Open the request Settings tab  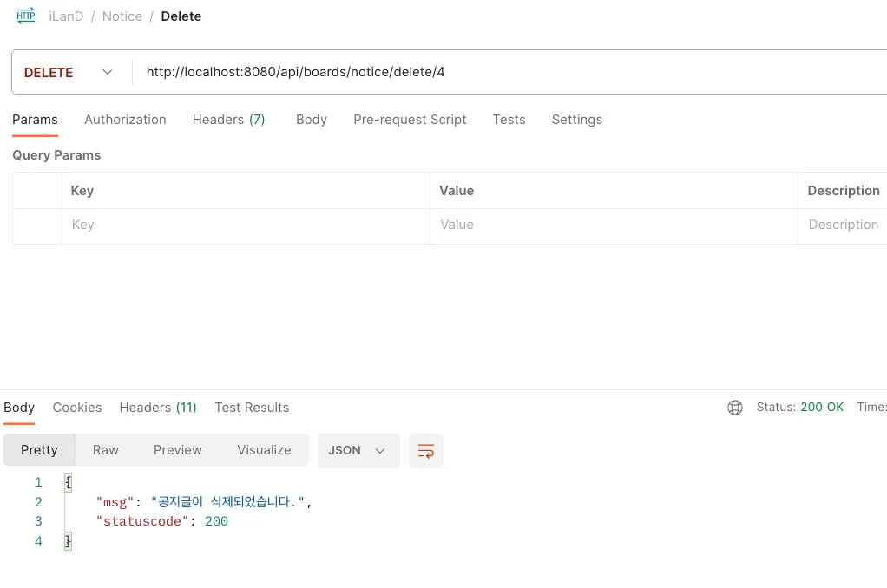[576, 120]
